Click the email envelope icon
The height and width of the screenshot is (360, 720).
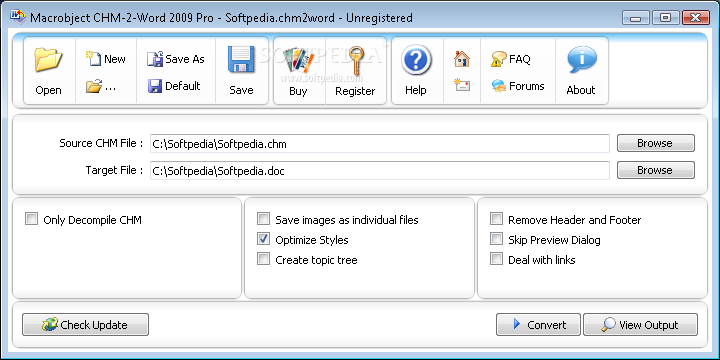(461, 85)
